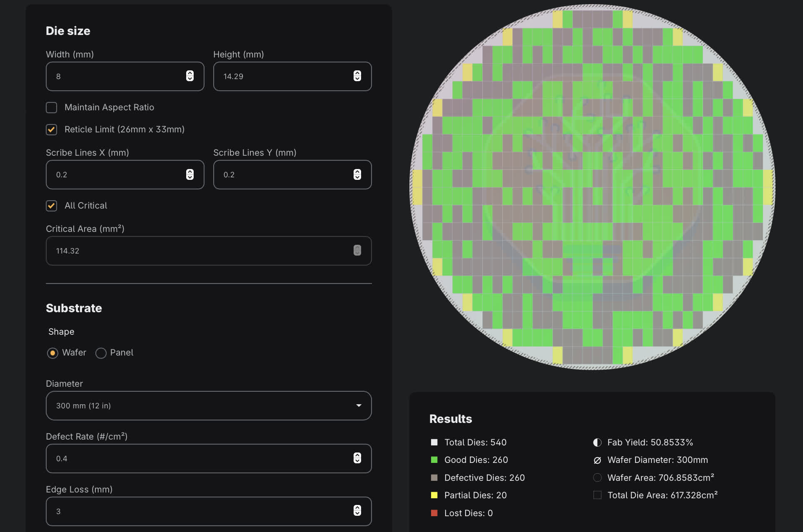
Task: Click the Fab Yield half-circle icon
Action: (x=597, y=443)
